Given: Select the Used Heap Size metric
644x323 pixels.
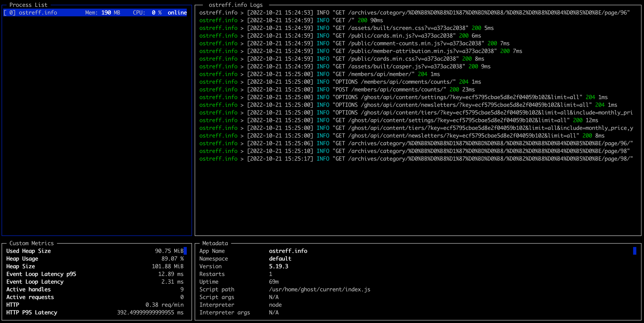Looking at the screenshot, I should (x=95, y=251).
